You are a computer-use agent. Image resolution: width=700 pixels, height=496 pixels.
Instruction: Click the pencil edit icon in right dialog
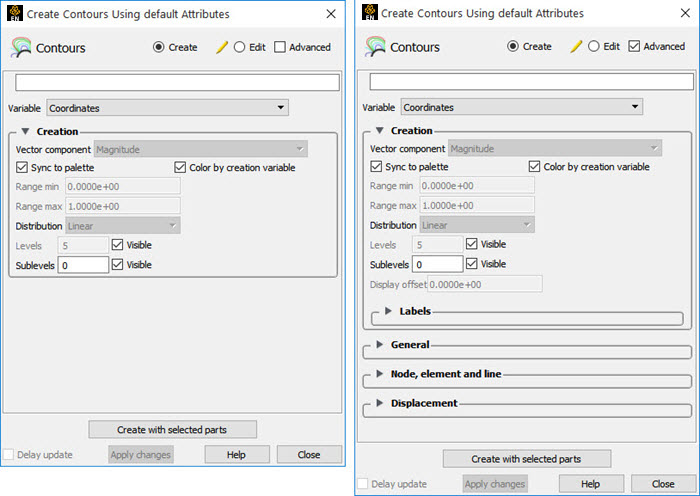pos(576,46)
